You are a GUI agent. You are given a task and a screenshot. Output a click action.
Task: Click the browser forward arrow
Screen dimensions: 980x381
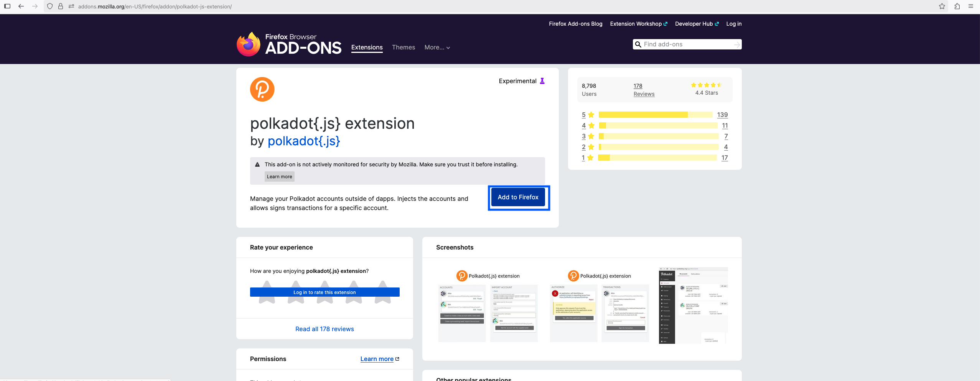pos(35,6)
